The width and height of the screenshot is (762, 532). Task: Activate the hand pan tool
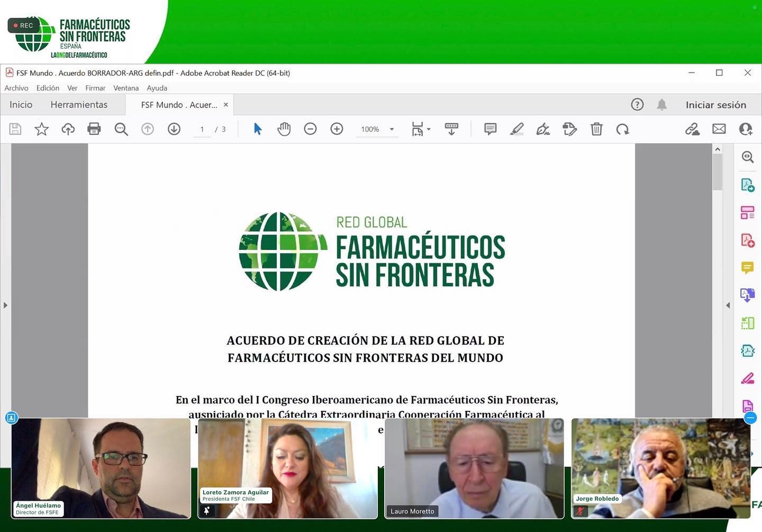point(284,129)
